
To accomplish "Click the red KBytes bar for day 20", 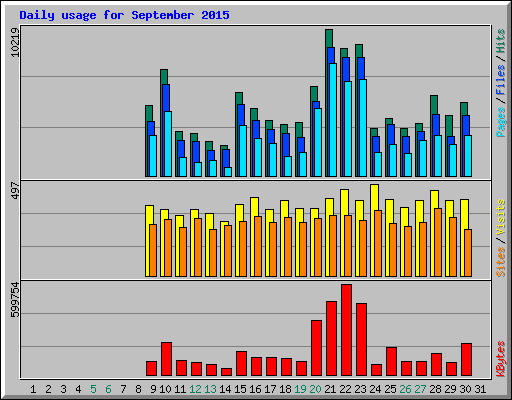I will [316, 348].
